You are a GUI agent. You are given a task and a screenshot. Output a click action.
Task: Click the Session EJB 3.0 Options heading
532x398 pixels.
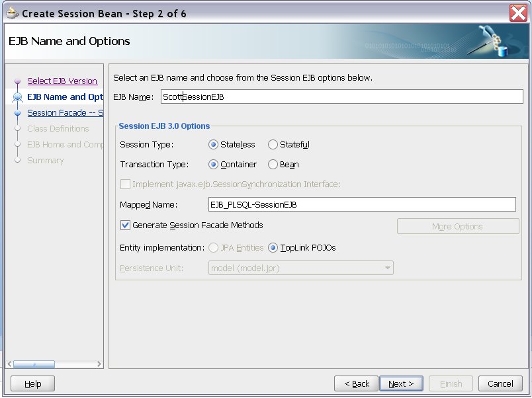coord(164,126)
